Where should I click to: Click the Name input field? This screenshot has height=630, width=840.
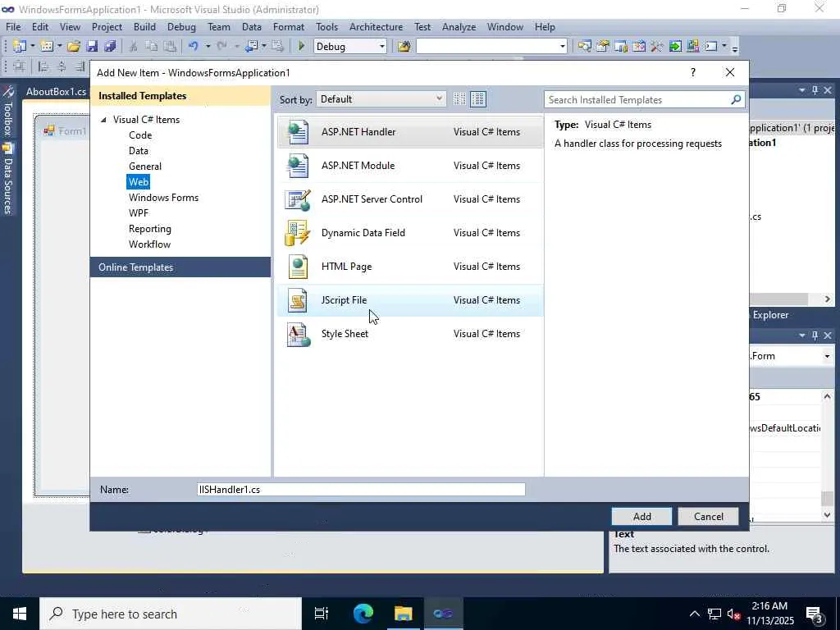pos(361,490)
